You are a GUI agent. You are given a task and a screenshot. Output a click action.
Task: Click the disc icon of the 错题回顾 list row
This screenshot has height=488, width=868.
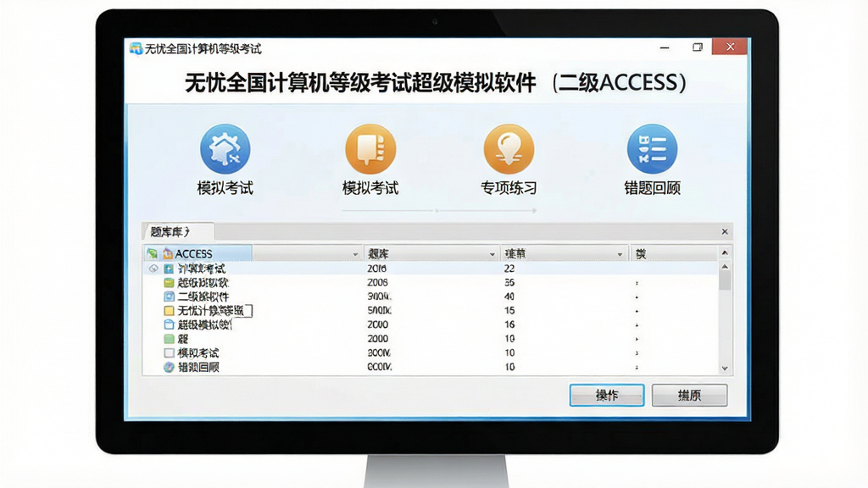[169, 367]
